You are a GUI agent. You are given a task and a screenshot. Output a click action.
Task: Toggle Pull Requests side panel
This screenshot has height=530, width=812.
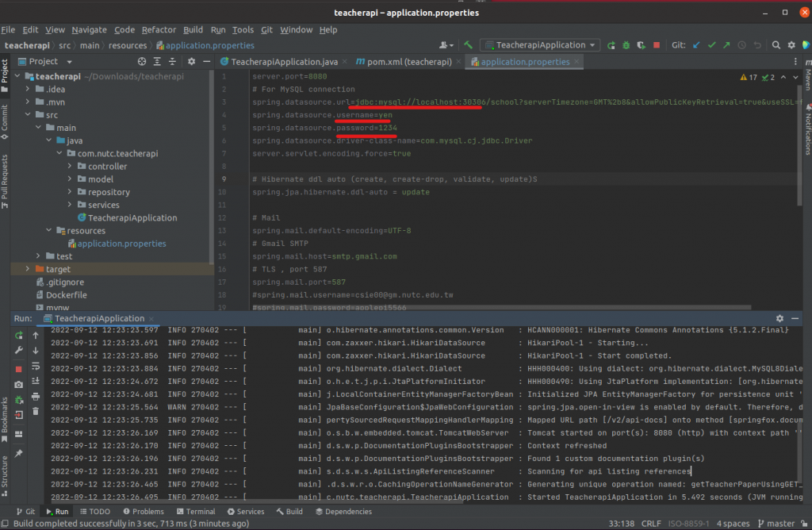(5, 182)
